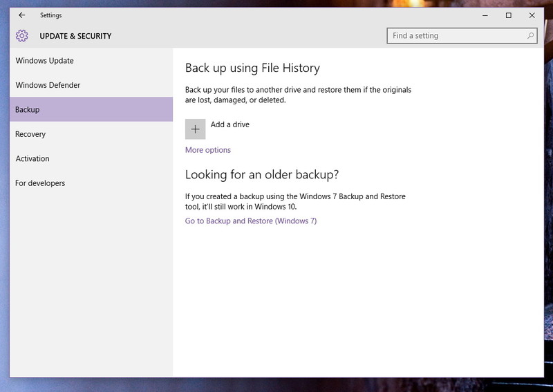
Task: Open Windows Update section
Action: [91, 61]
